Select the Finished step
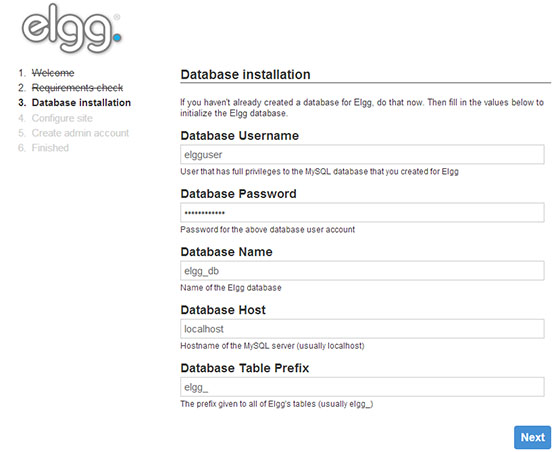This screenshot has width=560, height=452. 50,148
